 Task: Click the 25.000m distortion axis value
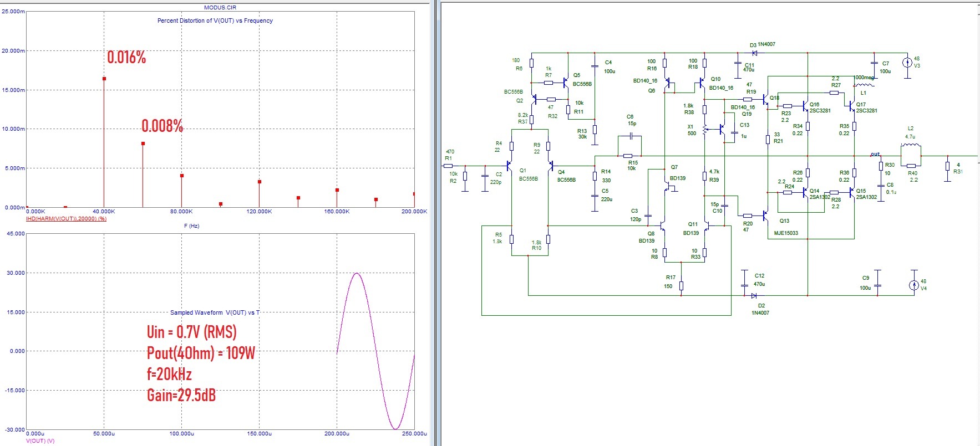coord(13,12)
